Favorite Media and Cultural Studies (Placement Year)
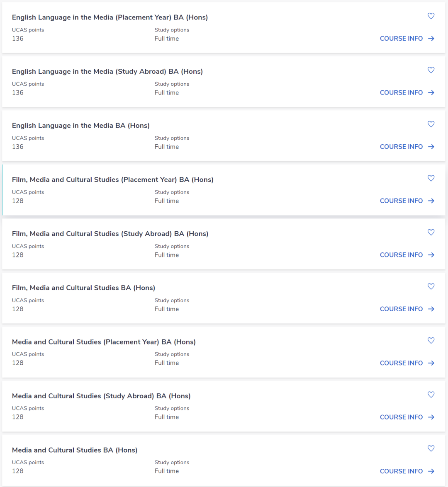Viewport: 448px width, 487px height. point(431,341)
